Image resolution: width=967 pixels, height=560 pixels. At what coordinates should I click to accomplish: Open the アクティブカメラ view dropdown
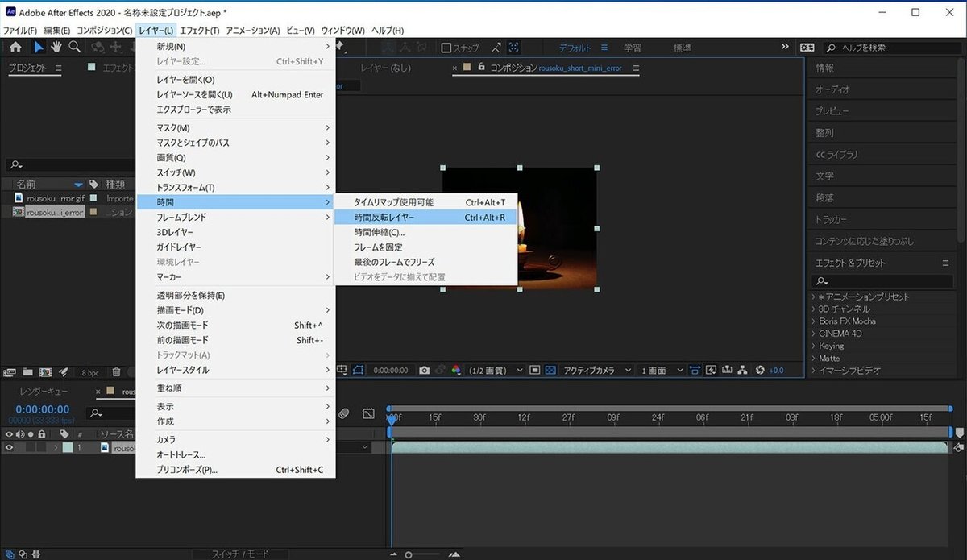tap(596, 370)
